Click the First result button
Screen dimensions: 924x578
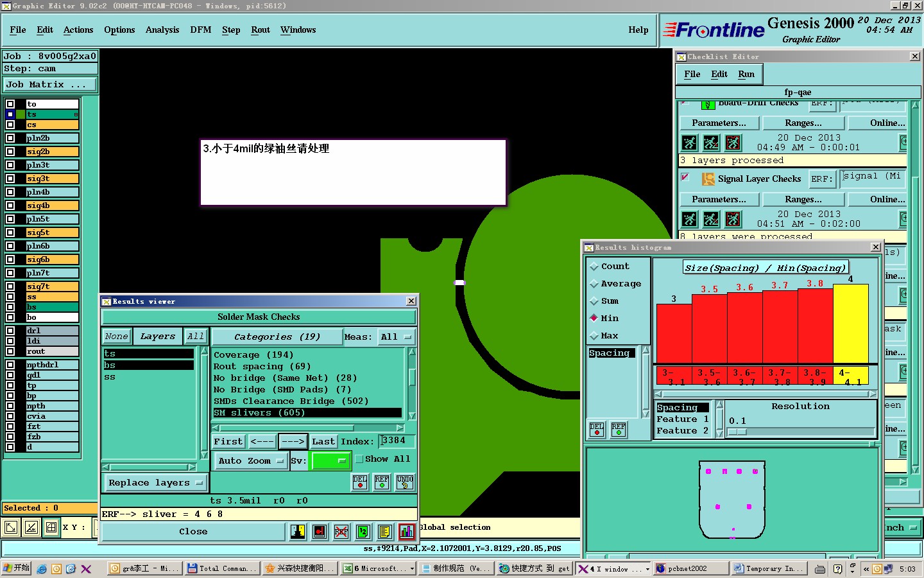(x=228, y=442)
